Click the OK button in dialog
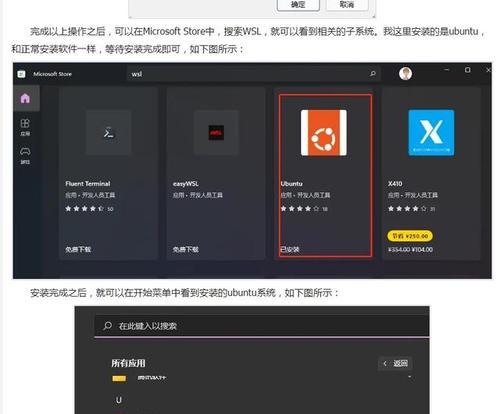The height and width of the screenshot is (414, 500). point(298,5)
